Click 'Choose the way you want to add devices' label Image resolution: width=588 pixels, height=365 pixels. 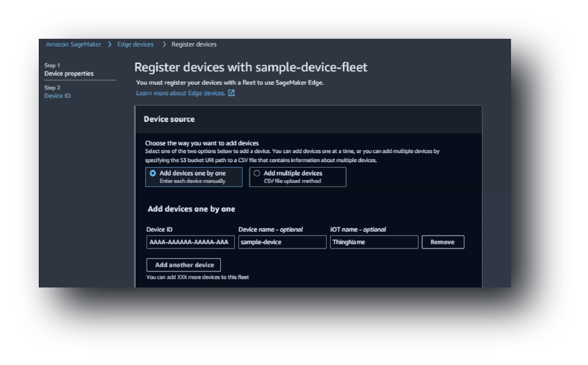coord(202,143)
